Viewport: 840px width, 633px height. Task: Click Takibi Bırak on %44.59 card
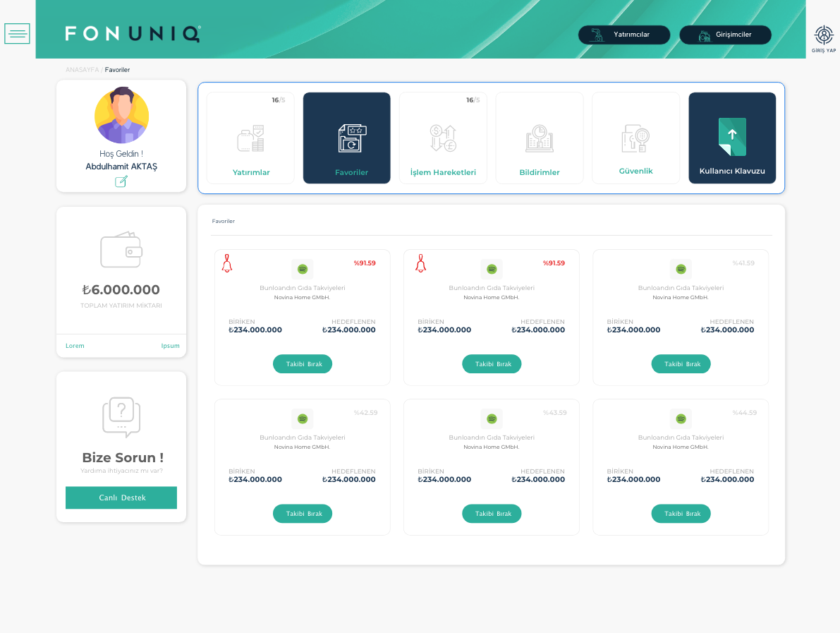(x=681, y=514)
